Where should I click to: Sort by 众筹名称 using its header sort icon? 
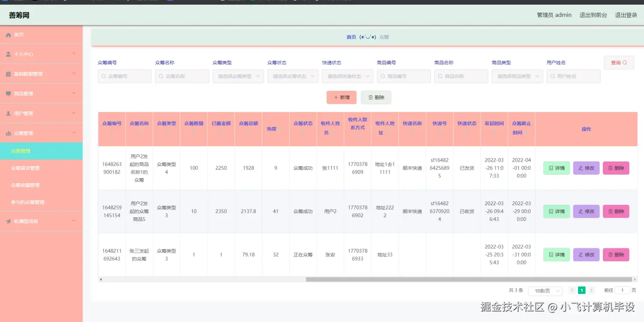[x=139, y=133]
